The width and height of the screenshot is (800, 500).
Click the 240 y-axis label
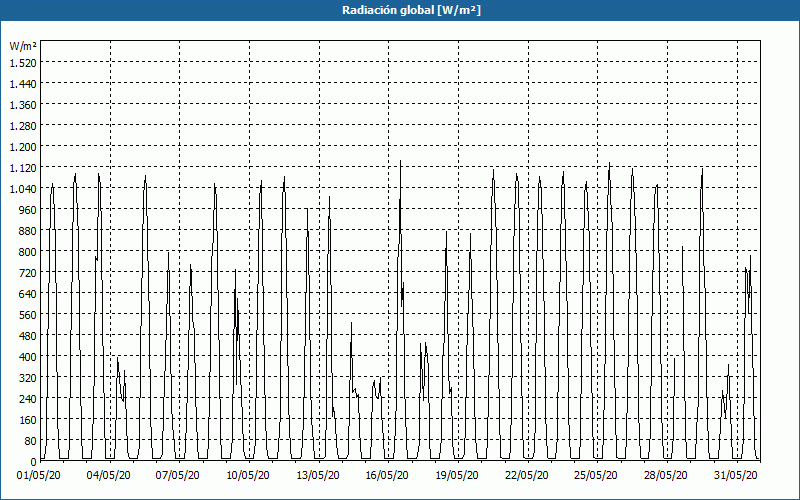(x=28, y=399)
